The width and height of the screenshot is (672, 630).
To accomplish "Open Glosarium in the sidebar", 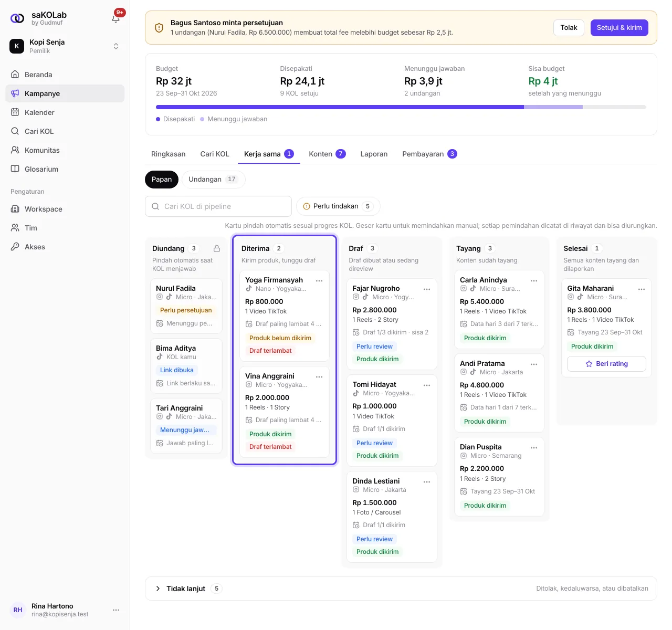I will tap(65, 169).
